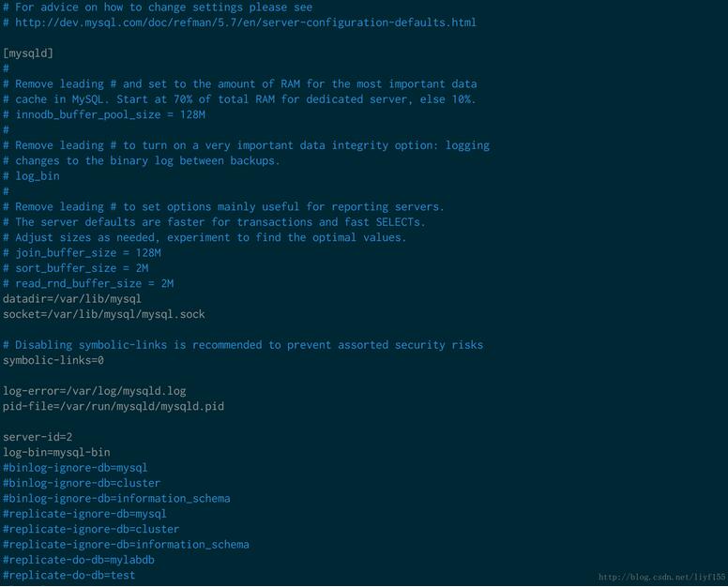728x587 pixels.
Task: Click the log-error=/var/log/mysqld.log line
Action: (94, 391)
